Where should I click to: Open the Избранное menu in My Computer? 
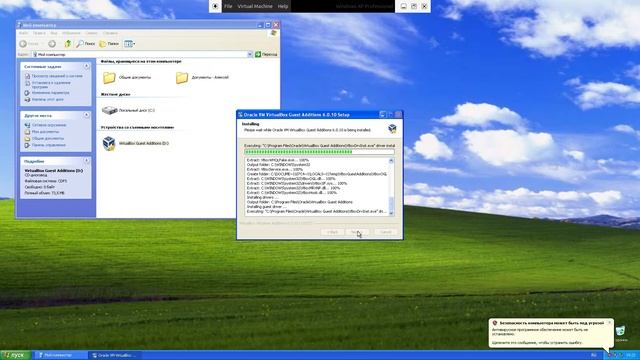(71, 33)
